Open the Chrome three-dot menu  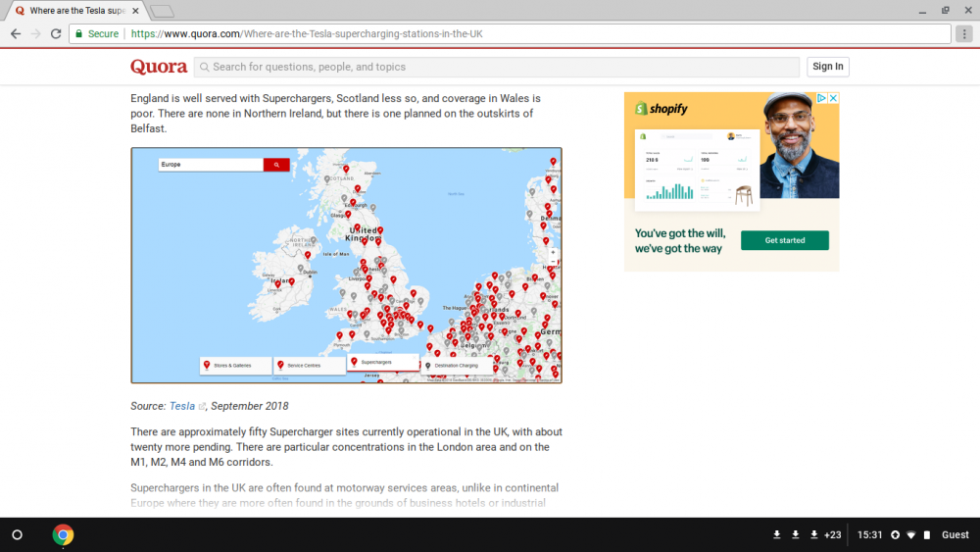(x=964, y=33)
